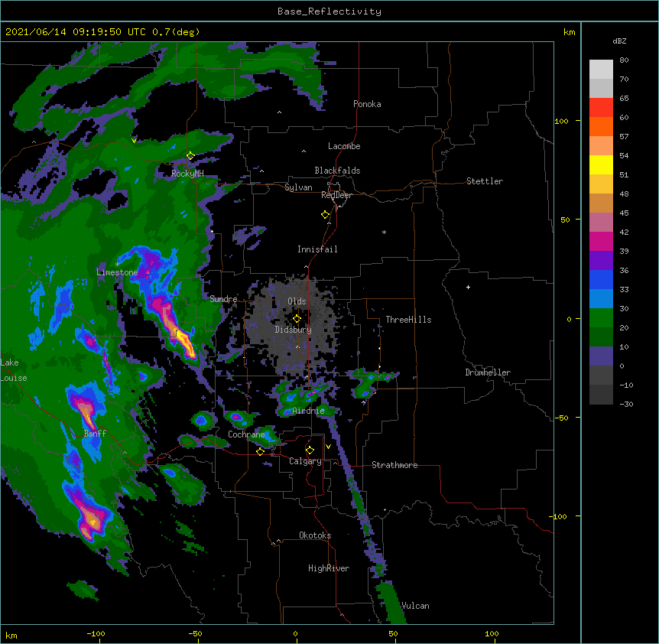This screenshot has height=644, width=659.
Task: Click the yellow diamond radar marker near Olds
Action: click(x=297, y=318)
